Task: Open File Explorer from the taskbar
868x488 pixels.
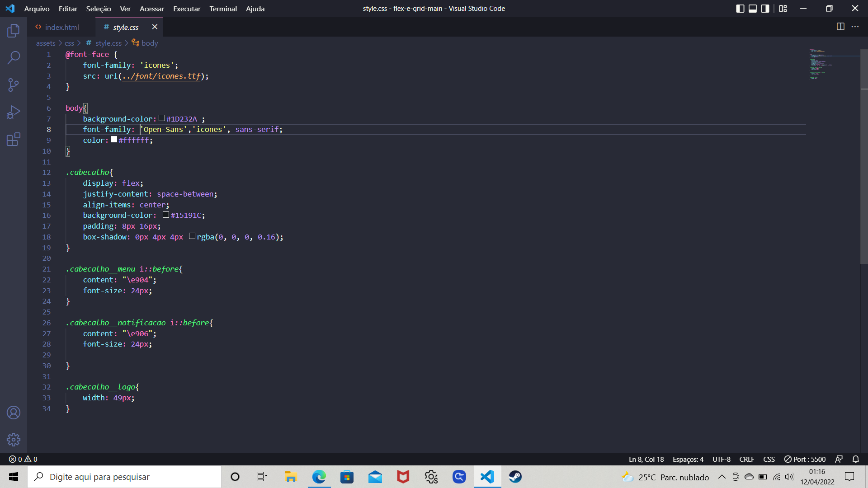Action: pyautogui.click(x=291, y=477)
